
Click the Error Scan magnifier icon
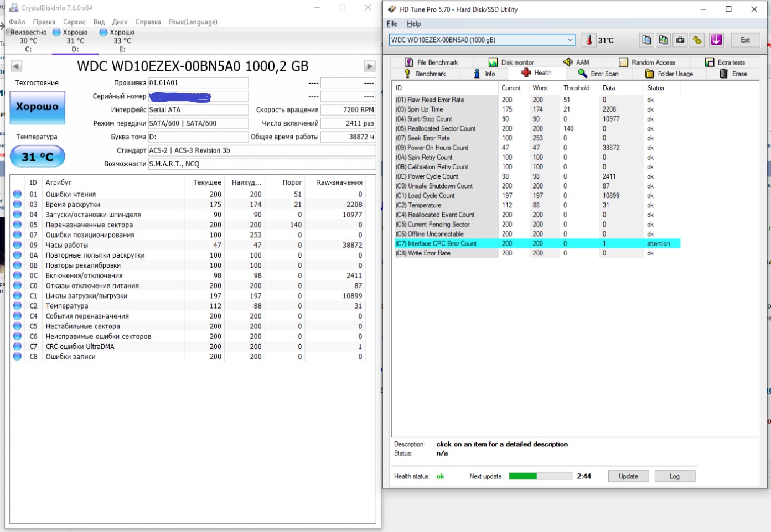(582, 73)
